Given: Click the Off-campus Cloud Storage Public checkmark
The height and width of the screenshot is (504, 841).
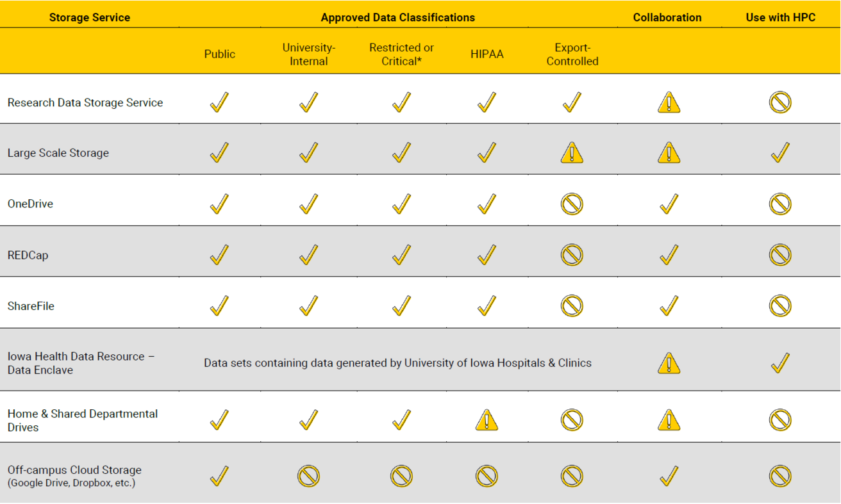Looking at the screenshot, I should [219, 476].
